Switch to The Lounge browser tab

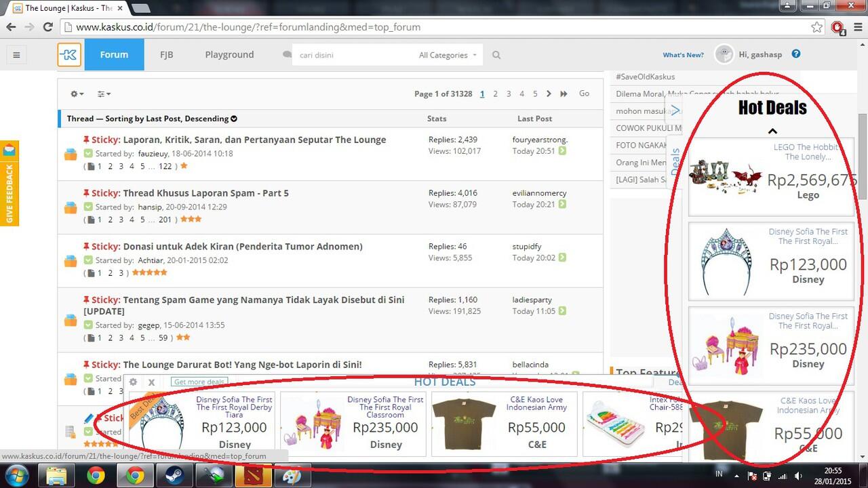click(x=68, y=8)
